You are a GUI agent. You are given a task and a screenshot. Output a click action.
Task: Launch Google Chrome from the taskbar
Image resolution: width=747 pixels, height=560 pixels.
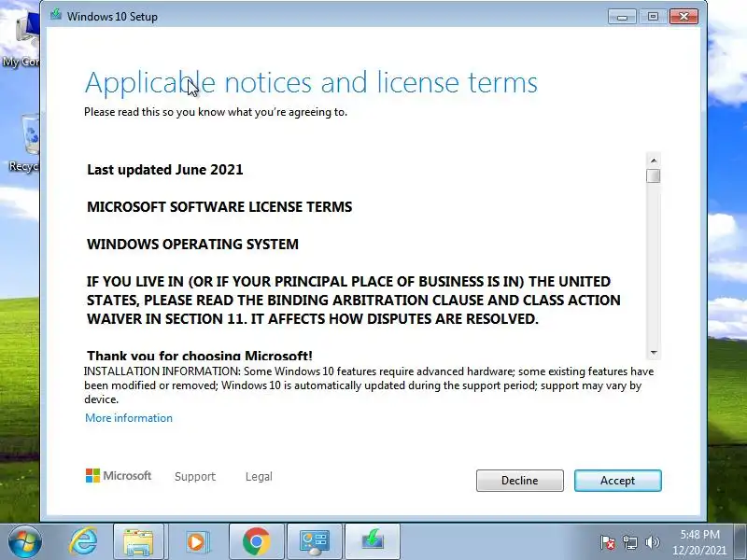pyautogui.click(x=256, y=542)
